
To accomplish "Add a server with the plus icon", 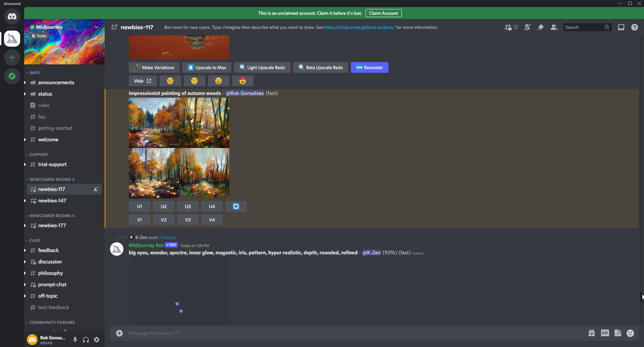I will [x=12, y=57].
